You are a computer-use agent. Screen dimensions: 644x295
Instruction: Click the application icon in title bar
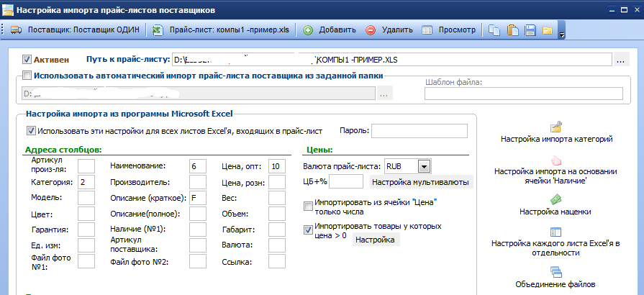click(x=7, y=9)
